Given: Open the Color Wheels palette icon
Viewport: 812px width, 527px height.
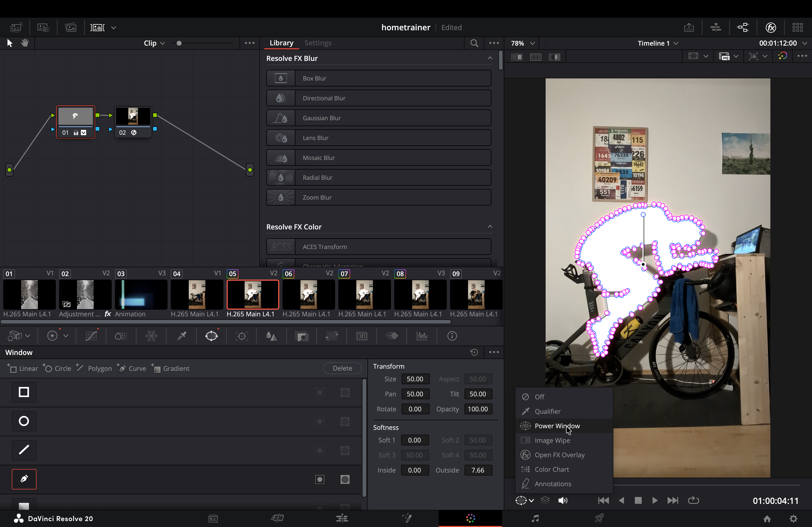Looking at the screenshot, I should click(53, 336).
